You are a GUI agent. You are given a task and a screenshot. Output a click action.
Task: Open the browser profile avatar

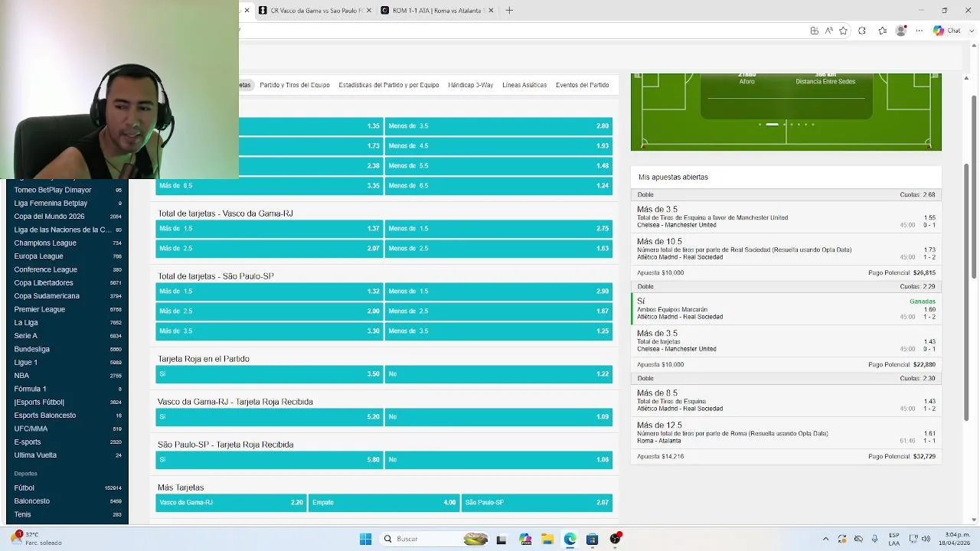coord(900,31)
